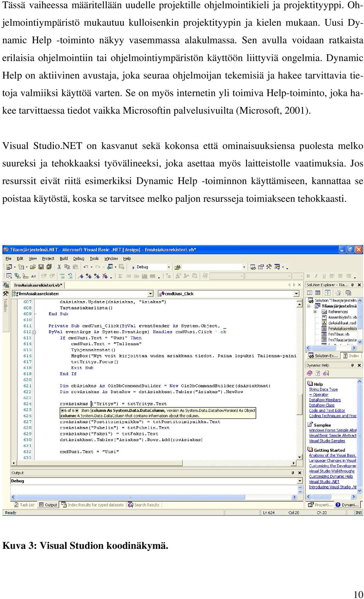Open the Tools menu

point(94,259)
